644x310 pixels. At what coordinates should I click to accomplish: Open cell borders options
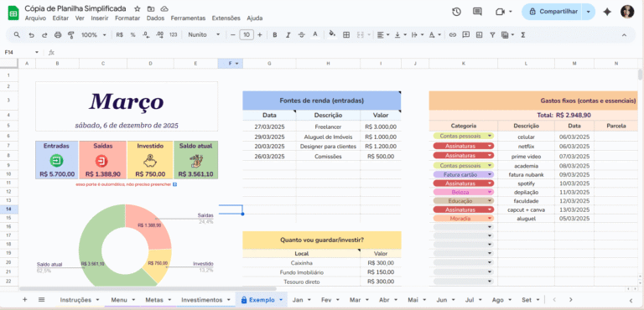click(x=346, y=35)
